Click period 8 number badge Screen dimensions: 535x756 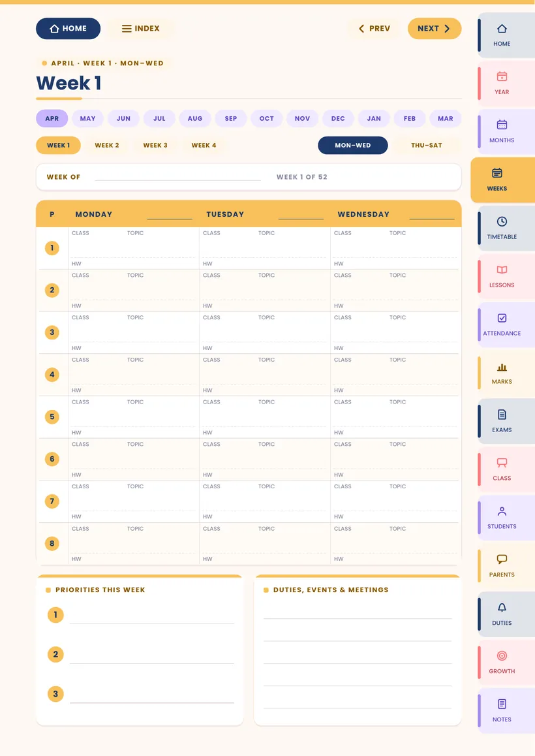pos(52,543)
